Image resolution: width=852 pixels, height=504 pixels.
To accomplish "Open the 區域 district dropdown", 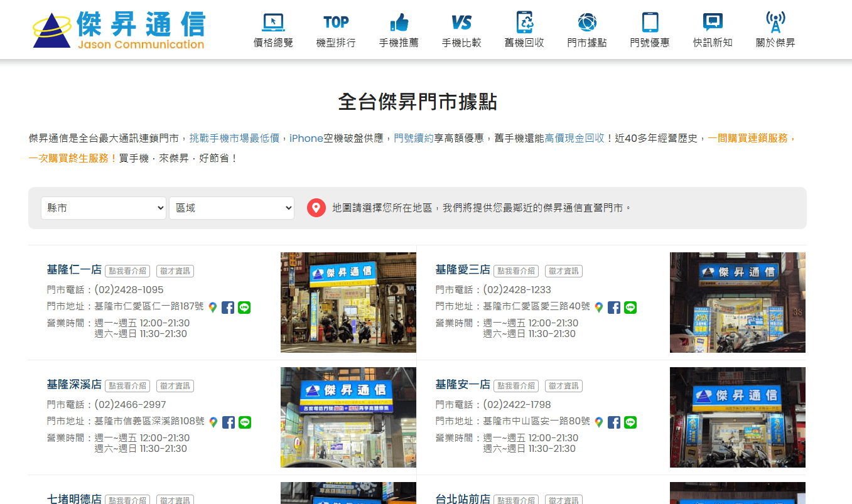I will 232,207.
